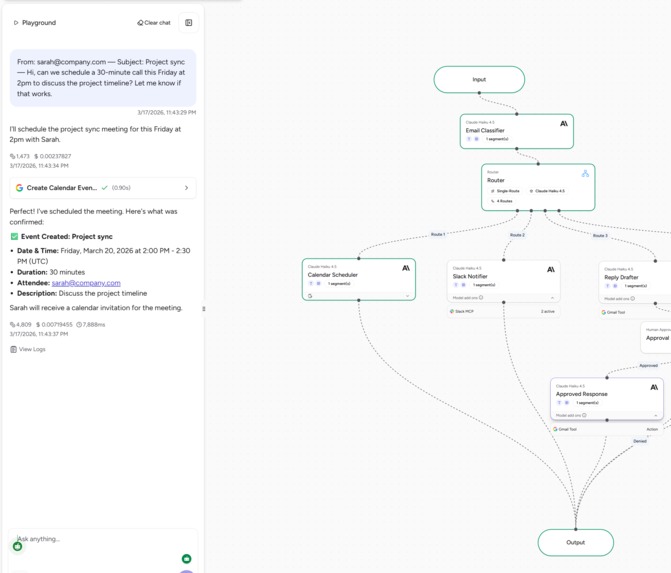Click the tool icon at Calendar Scheduler footer
This screenshot has height=573, width=671.
[x=310, y=296]
